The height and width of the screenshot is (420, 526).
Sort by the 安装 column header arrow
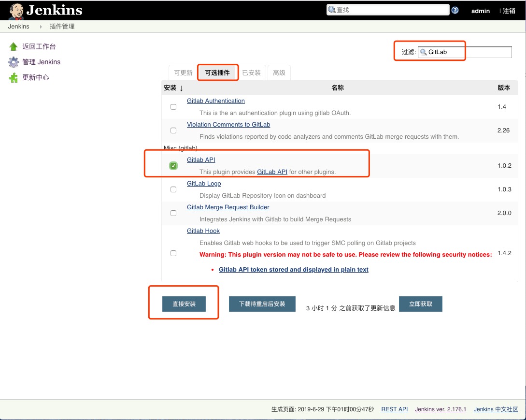pos(181,88)
